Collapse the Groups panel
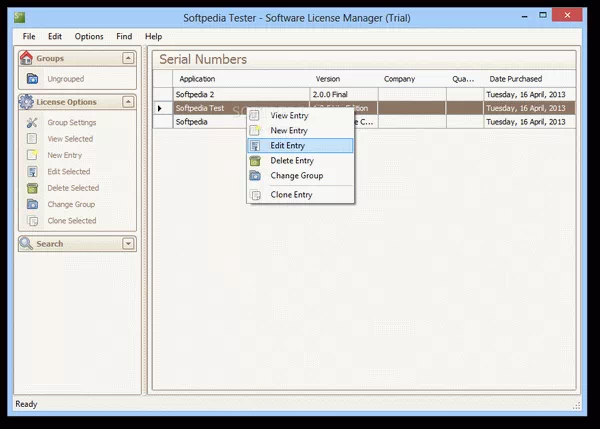The width and height of the screenshot is (600, 429). click(128, 59)
